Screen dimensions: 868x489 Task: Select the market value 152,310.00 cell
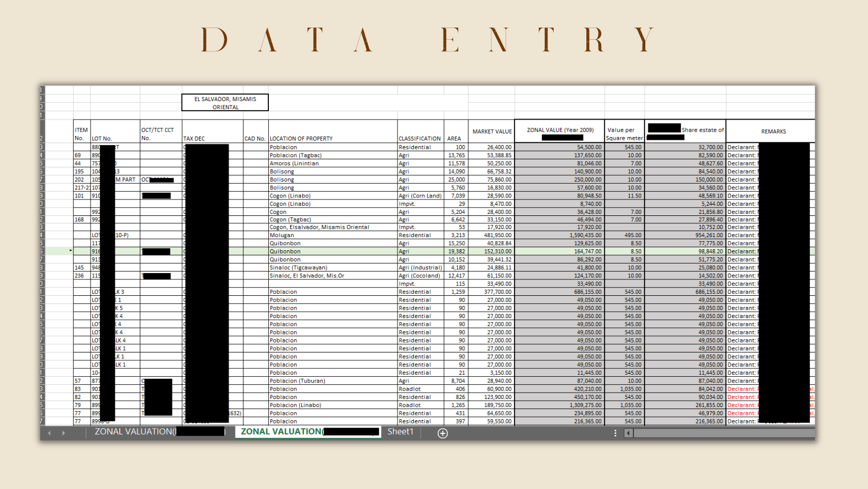[x=491, y=252]
